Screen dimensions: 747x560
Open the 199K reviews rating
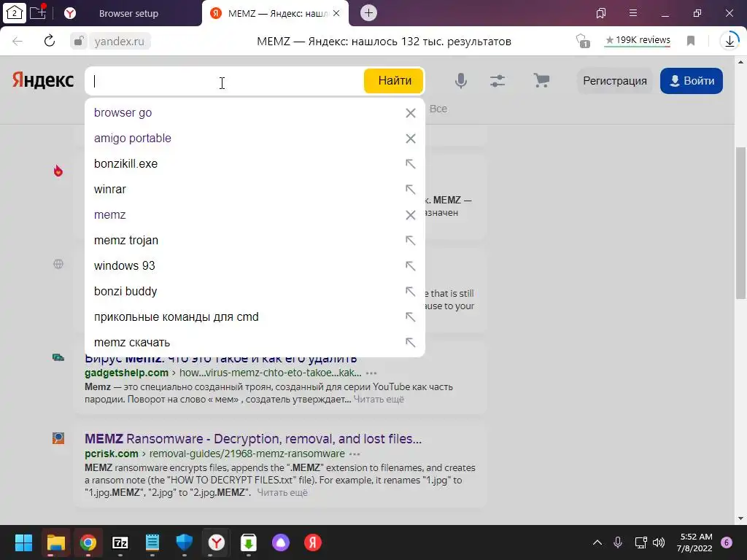pyautogui.click(x=638, y=41)
